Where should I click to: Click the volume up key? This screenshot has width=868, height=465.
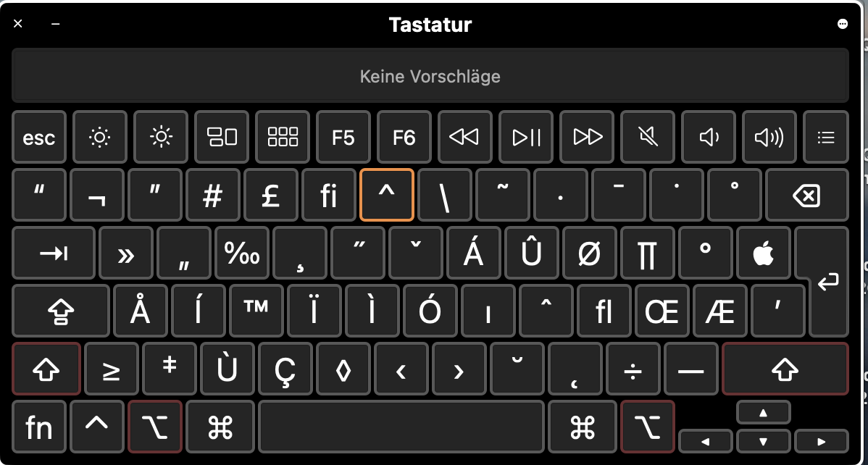click(x=769, y=137)
